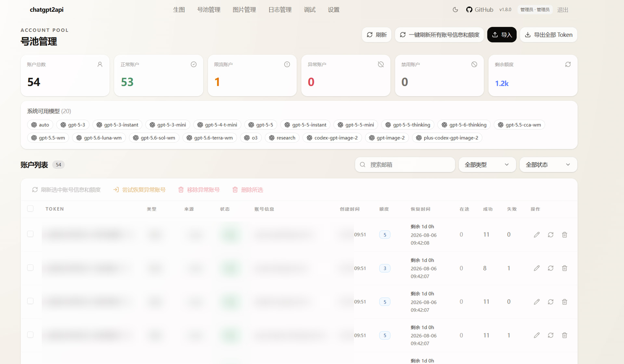
Task: Click the refresh icon on 剩余额度 card
Action: coord(568,64)
